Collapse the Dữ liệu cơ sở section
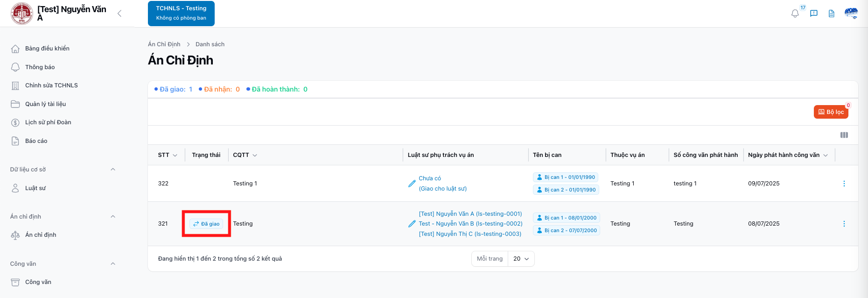Viewport: 868px width, 298px height. pyautogui.click(x=113, y=170)
